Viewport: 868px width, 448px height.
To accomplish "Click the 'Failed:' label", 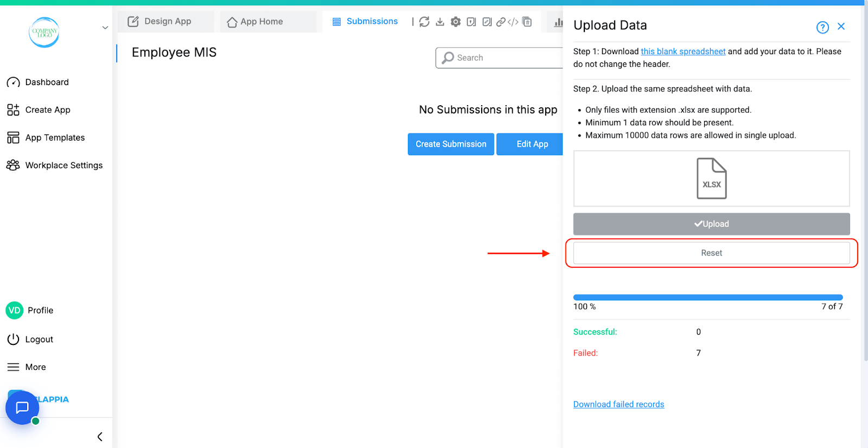I will pos(585,353).
